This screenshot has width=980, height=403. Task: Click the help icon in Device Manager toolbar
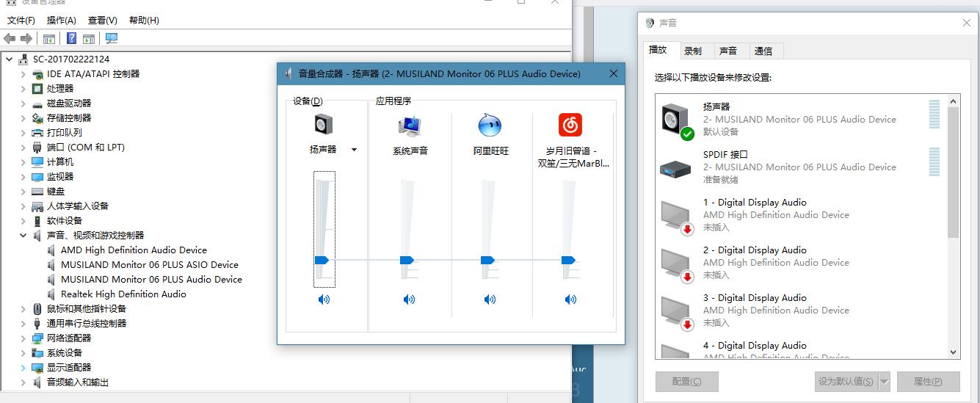pos(71,38)
